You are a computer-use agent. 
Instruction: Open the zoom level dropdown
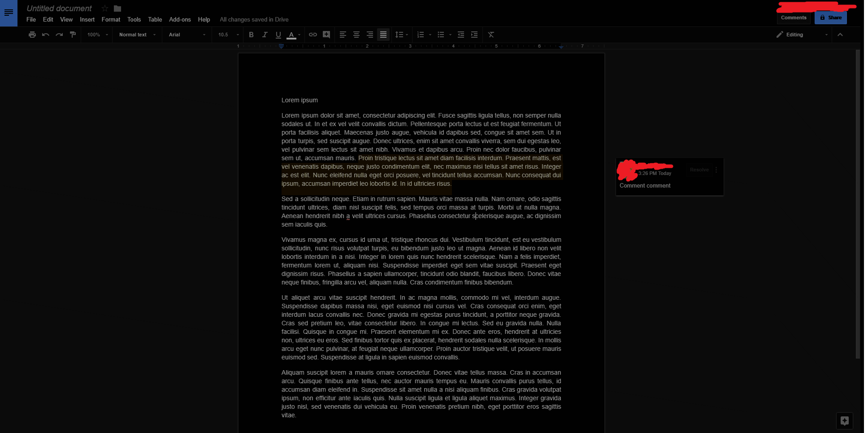(97, 35)
